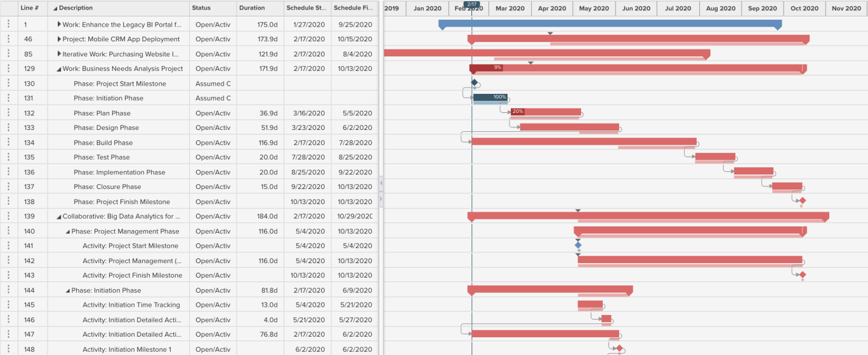Open row menu dots for line 140
Screen dimensions: 868x355
point(8,231)
